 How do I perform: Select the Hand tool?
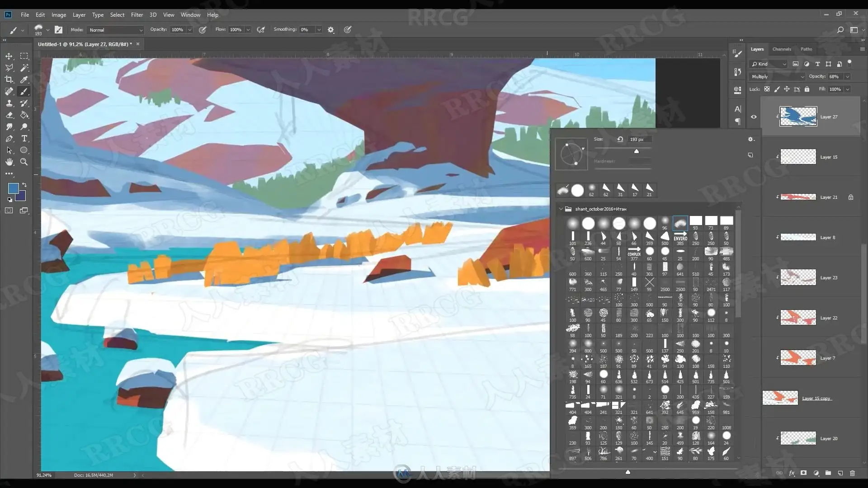pyautogui.click(x=9, y=162)
